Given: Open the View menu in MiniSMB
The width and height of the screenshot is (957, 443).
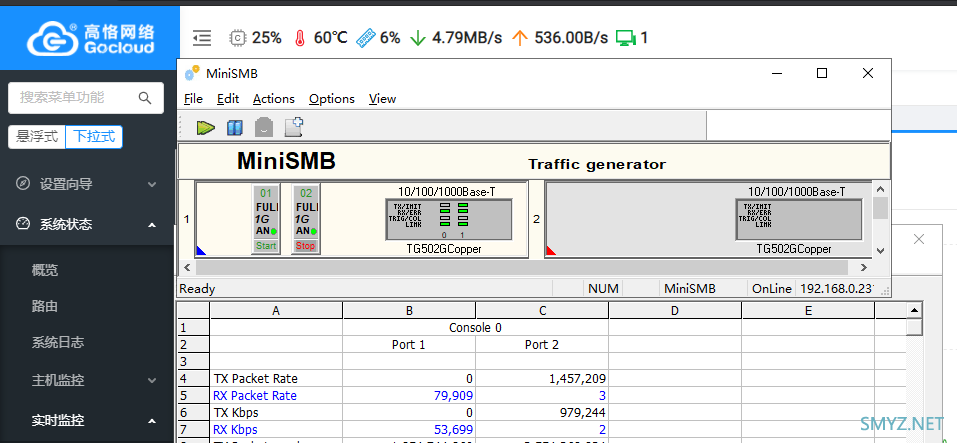Looking at the screenshot, I should click(x=382, y=99).
